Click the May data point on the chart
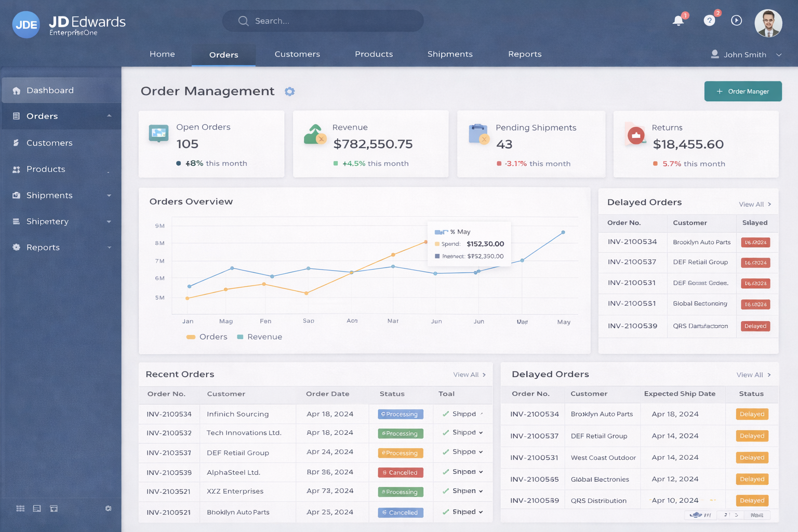The height and width of the screenshot is (532, 798). [563, 232]
